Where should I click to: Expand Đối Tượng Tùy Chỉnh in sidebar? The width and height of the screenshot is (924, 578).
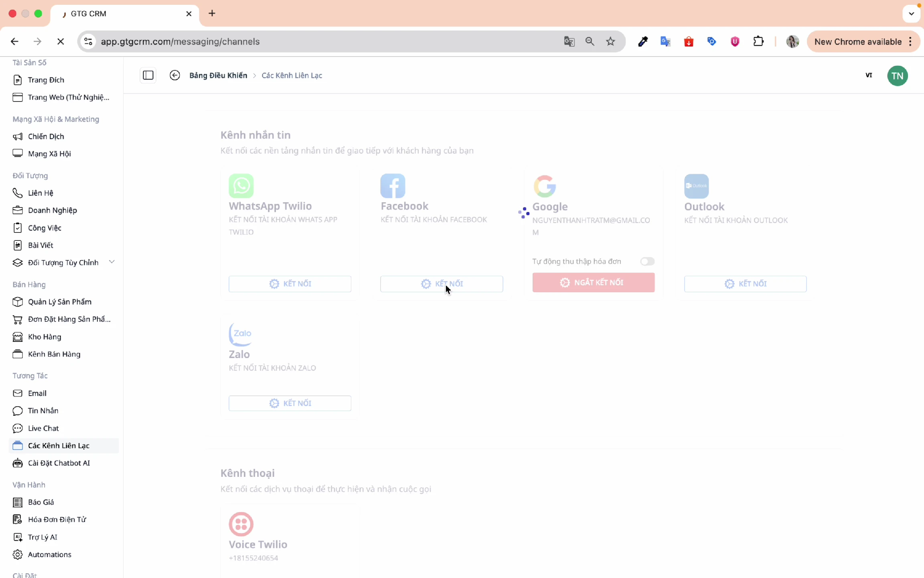click(x=112, y=262)
